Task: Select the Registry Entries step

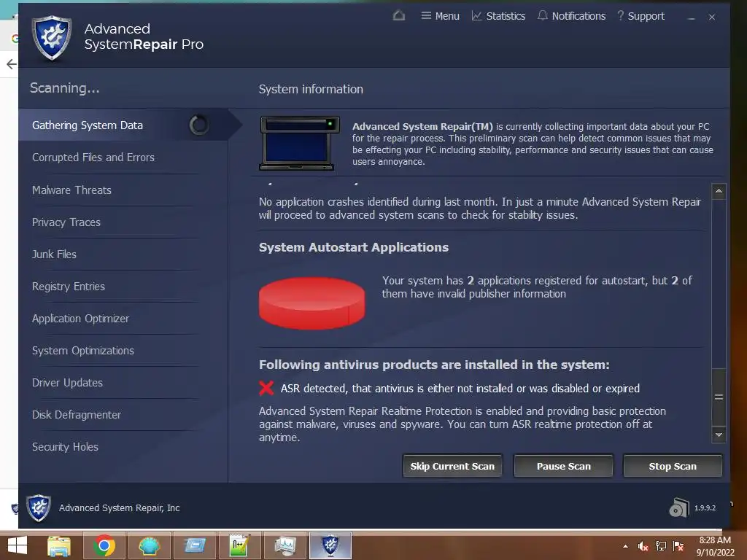Action: click(x=68, y=286)
